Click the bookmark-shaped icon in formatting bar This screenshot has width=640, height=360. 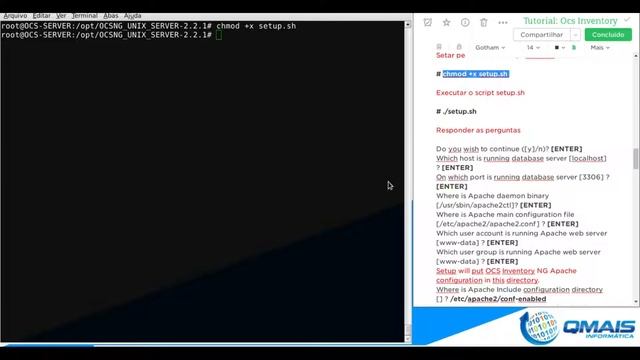[x=439, y=47]
